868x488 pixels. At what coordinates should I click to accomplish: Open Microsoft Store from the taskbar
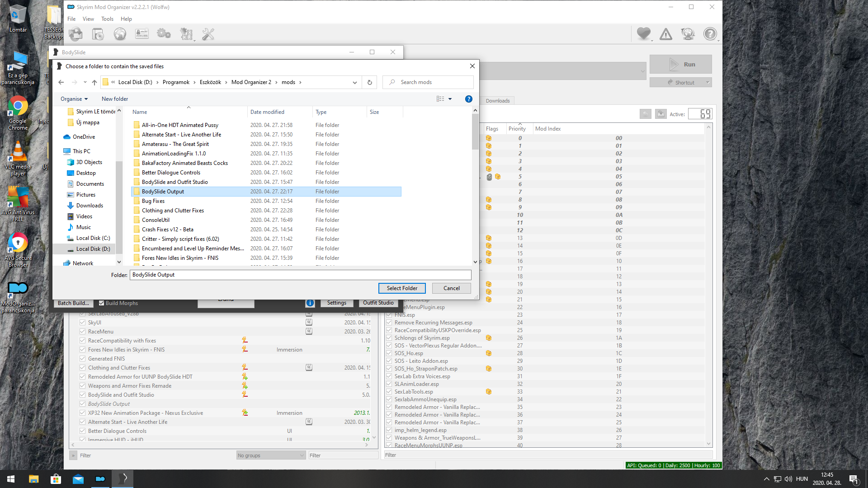click(x=56, y=479)
